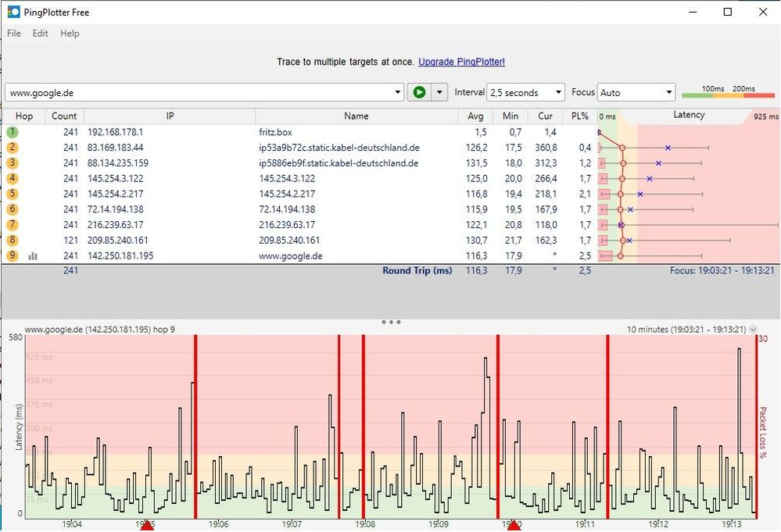Select IP 72.14.194.138 in hop 6
The width and height of the screenshot is (781, 532).
coord(116,209)
